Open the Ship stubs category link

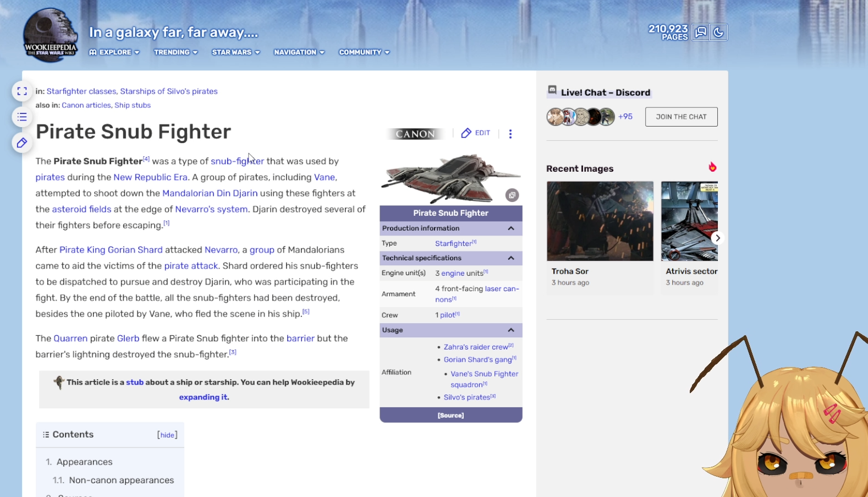(x=133, y=105)
